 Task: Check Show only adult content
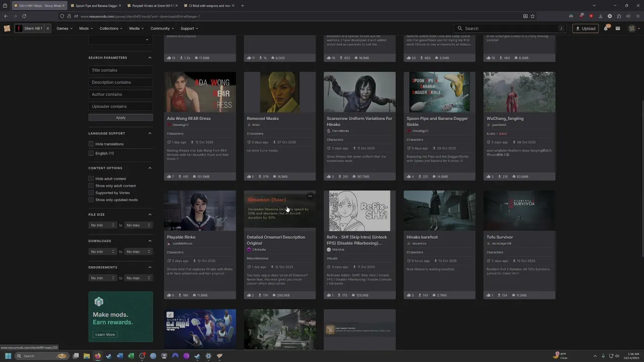coord(91,186)
